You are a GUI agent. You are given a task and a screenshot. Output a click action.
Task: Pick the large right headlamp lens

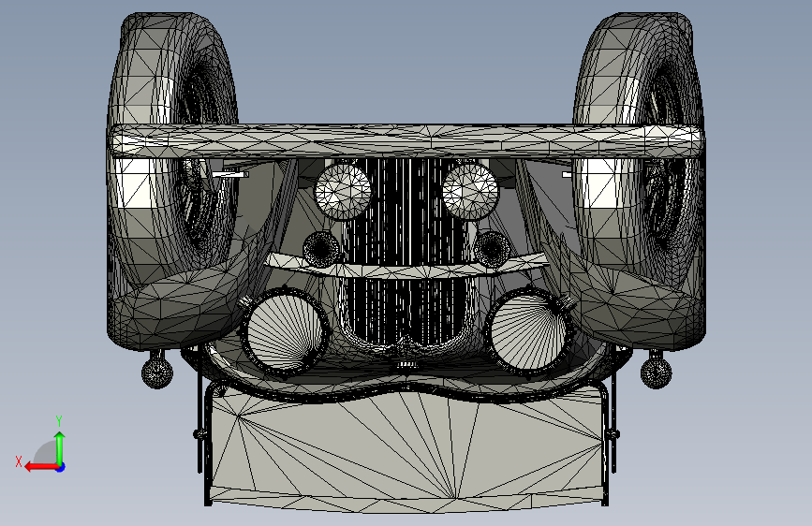tap(528, 331)
